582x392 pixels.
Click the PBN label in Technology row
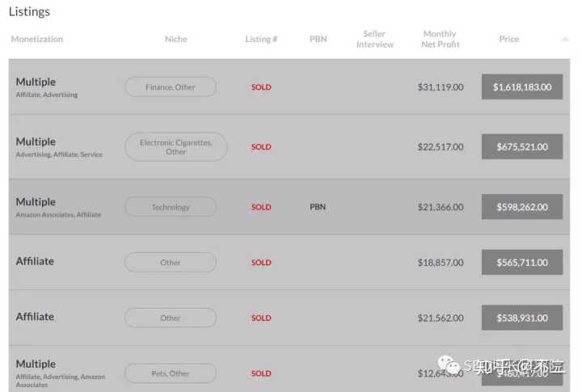tap(318, 207)
